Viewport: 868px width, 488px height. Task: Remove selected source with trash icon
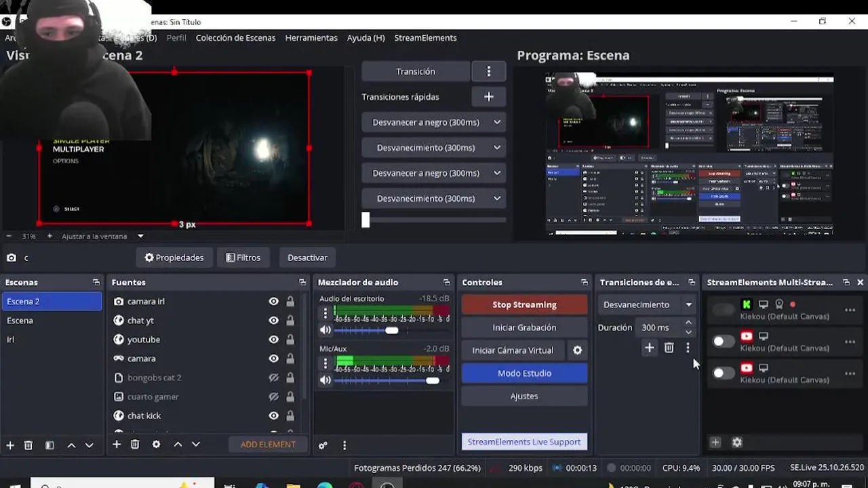pos(135,445)
